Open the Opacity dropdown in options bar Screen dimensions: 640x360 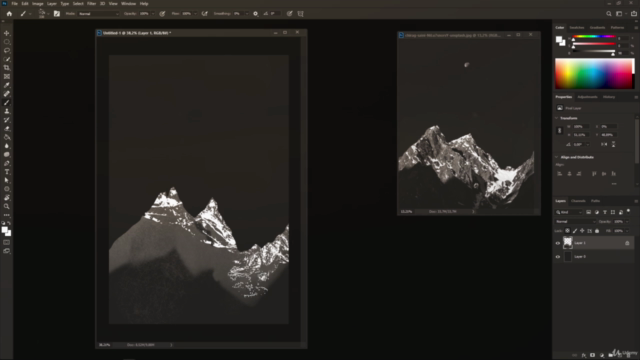pos(153,13)
